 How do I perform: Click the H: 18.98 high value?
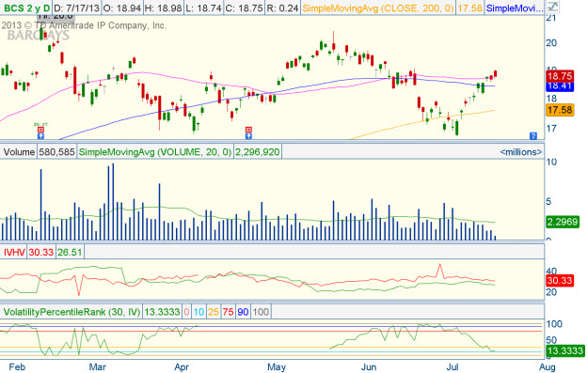(164, 8)
